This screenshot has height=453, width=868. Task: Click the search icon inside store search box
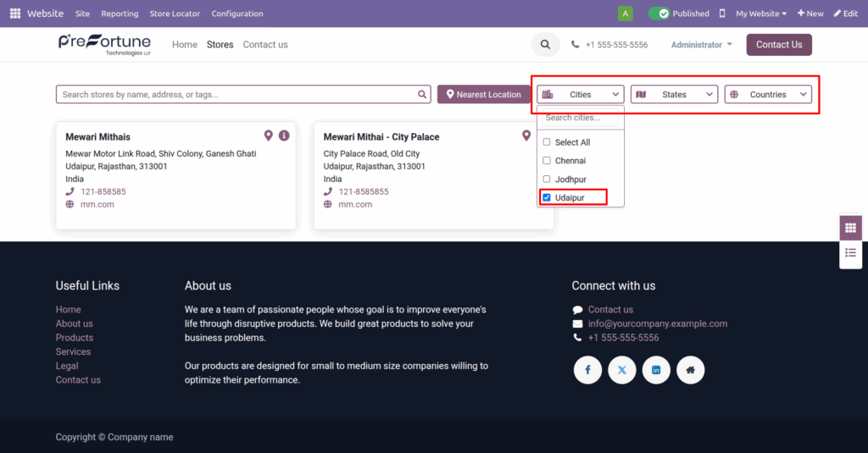click(x=422, y=95)
